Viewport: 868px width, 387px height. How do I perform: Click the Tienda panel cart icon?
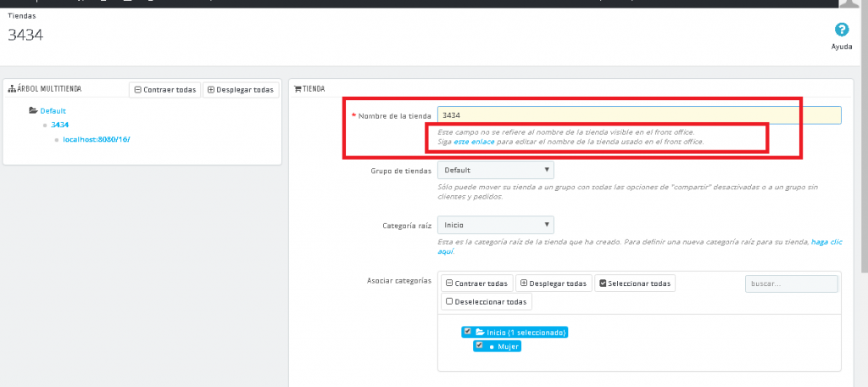(298, 88)
